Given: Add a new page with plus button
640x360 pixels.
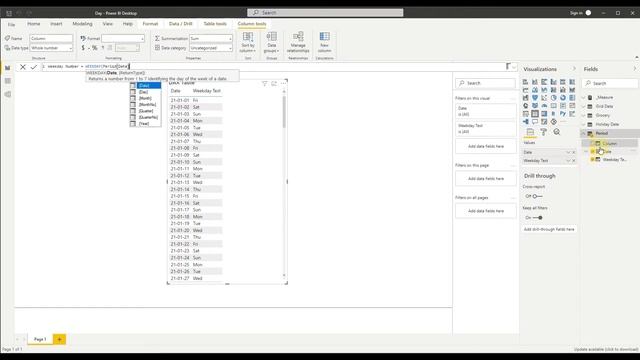Looking at the screenshot, I should (x=59, y=339).
